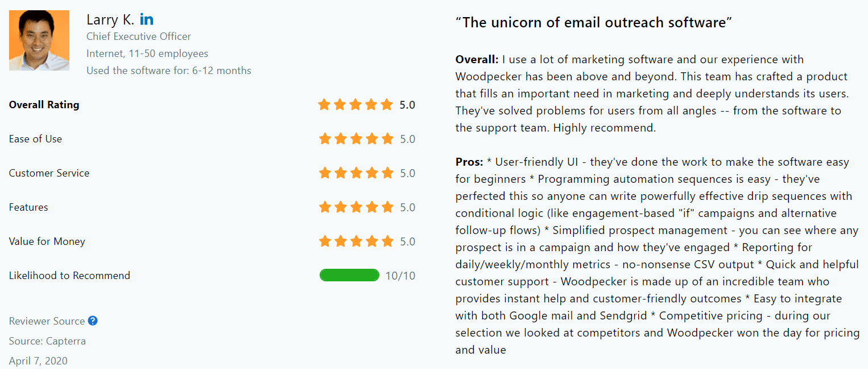Click the April 7, 2020 review date

pyautogui.click(x=38, y=361)
